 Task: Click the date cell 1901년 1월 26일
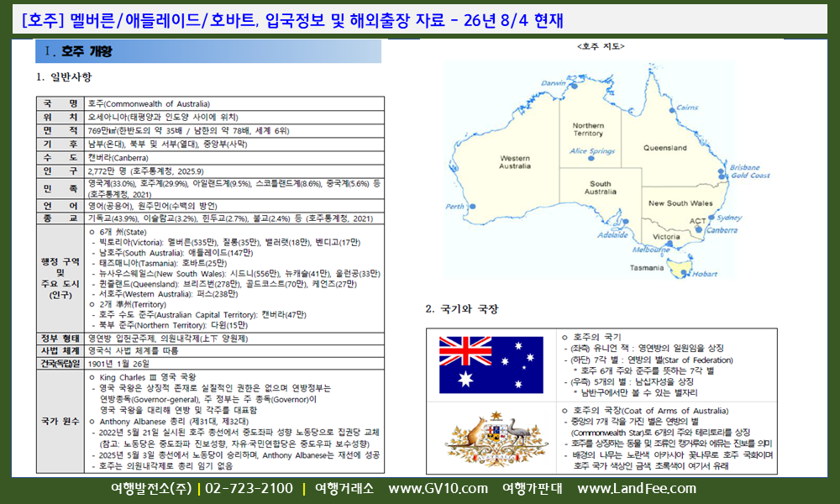[234, 364]
